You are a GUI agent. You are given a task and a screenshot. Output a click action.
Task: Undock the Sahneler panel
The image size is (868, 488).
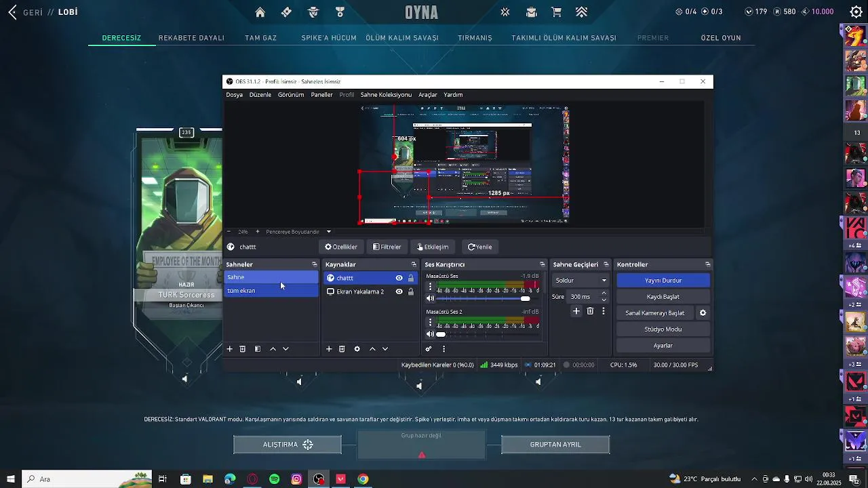(314, 264)
